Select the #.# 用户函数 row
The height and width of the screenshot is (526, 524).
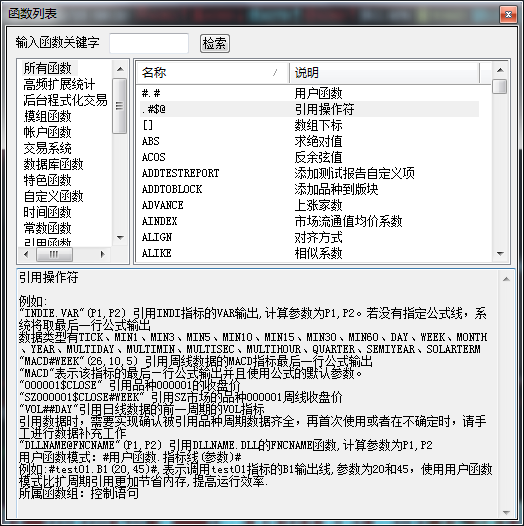coord(309,93)
